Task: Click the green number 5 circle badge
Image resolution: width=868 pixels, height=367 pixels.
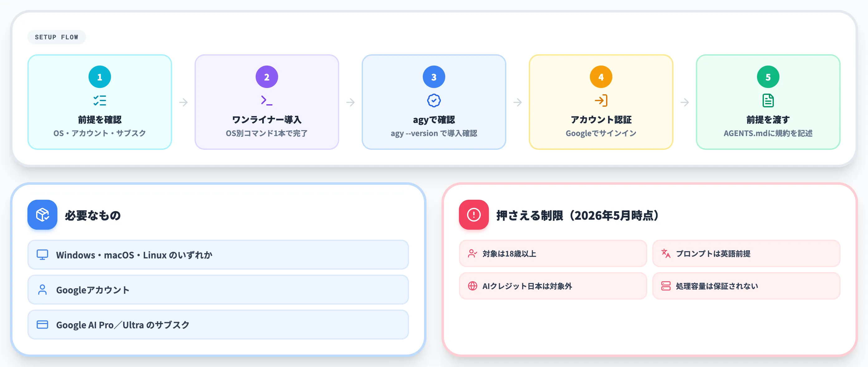Action: coord(768,77)
